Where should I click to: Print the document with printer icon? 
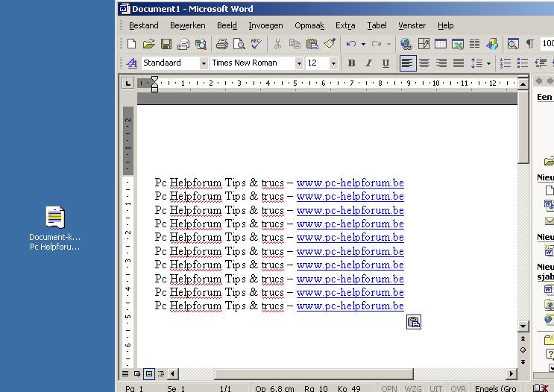[222, 44]
